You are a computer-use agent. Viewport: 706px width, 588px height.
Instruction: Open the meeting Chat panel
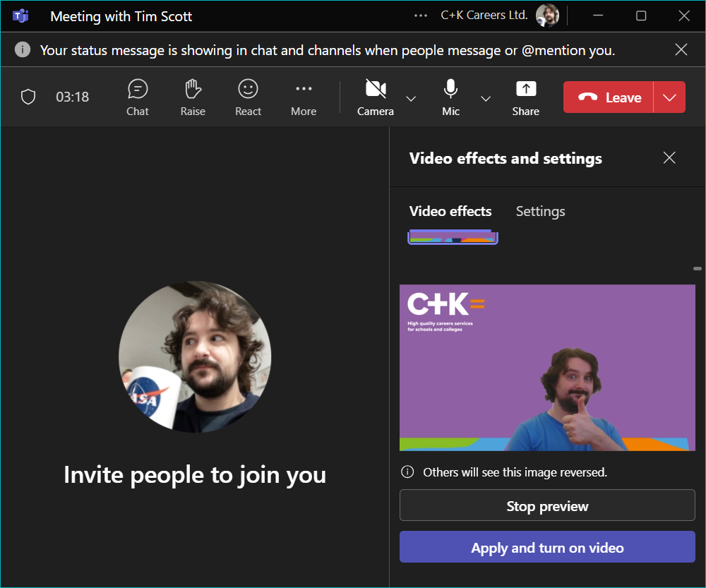(138, 97)
